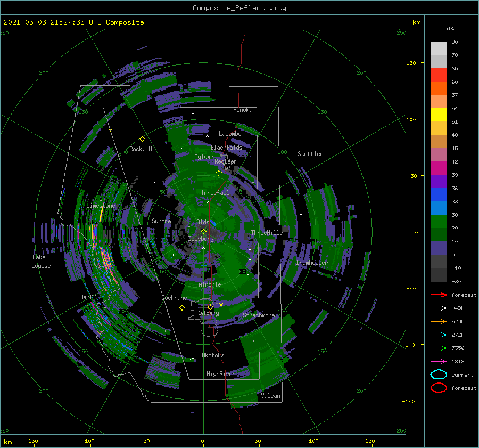Click the RockyMH label
Viewport: 479px width, 448px height.
coord(141,149)
